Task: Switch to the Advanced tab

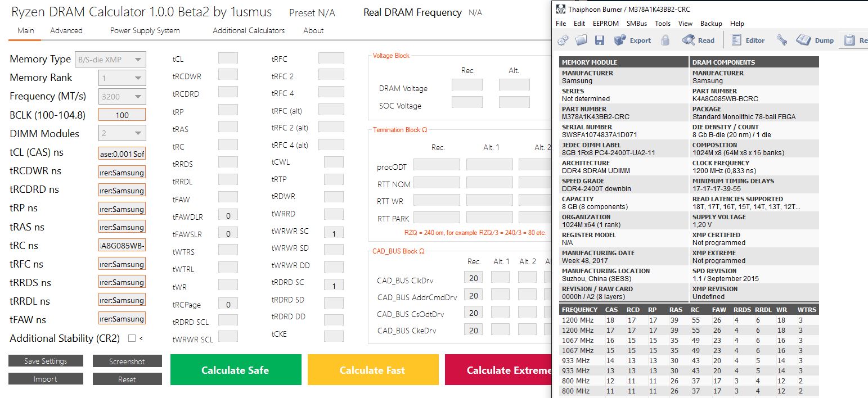Action: click(66, 30)
